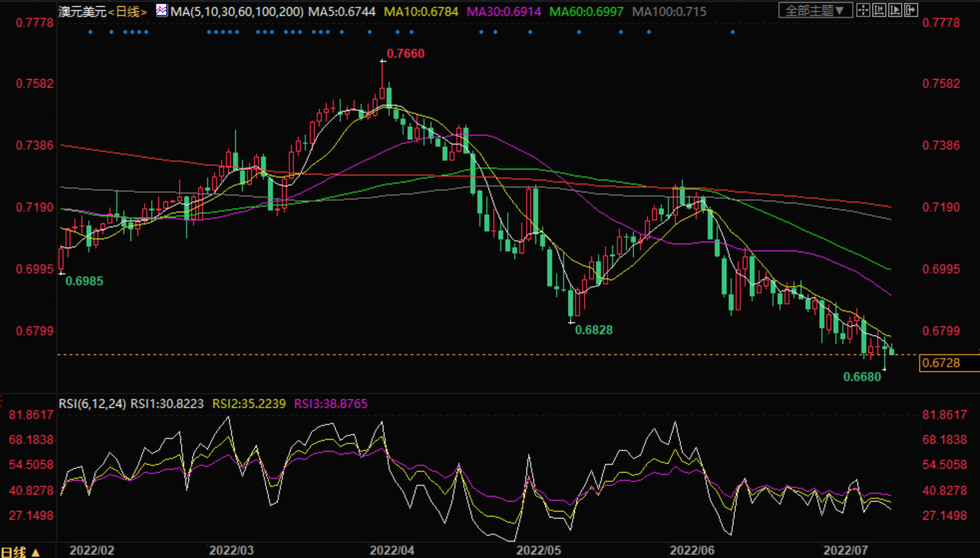This screenshot has width=980, height=558.
Task: Click the 澳元美元 symbol title
Action: click(82, 11)
